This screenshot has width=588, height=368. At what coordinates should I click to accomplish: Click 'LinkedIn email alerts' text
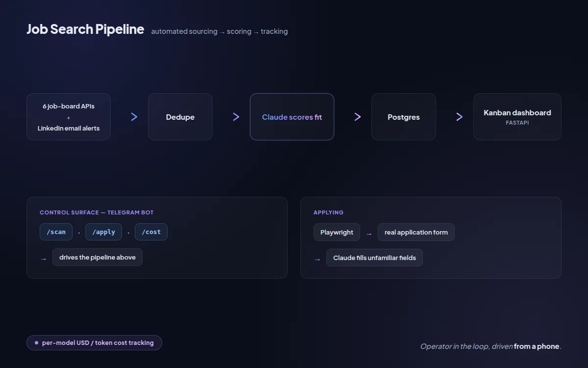[69, 128]
